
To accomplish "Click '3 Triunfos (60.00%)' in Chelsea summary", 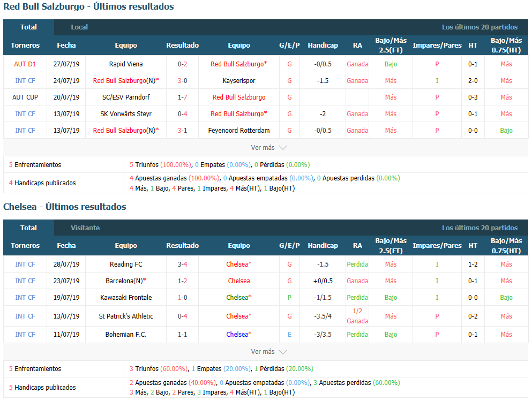I will 159,369.
